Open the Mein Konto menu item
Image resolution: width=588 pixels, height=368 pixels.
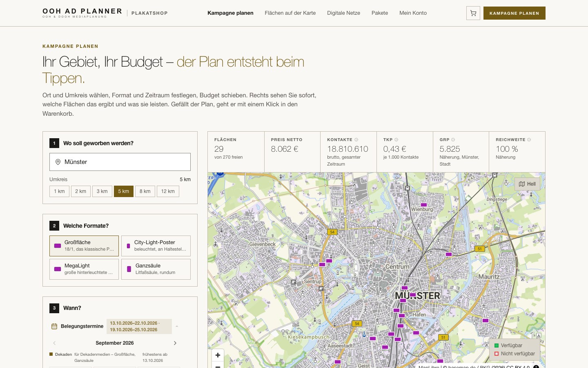[x=413, y=13]
